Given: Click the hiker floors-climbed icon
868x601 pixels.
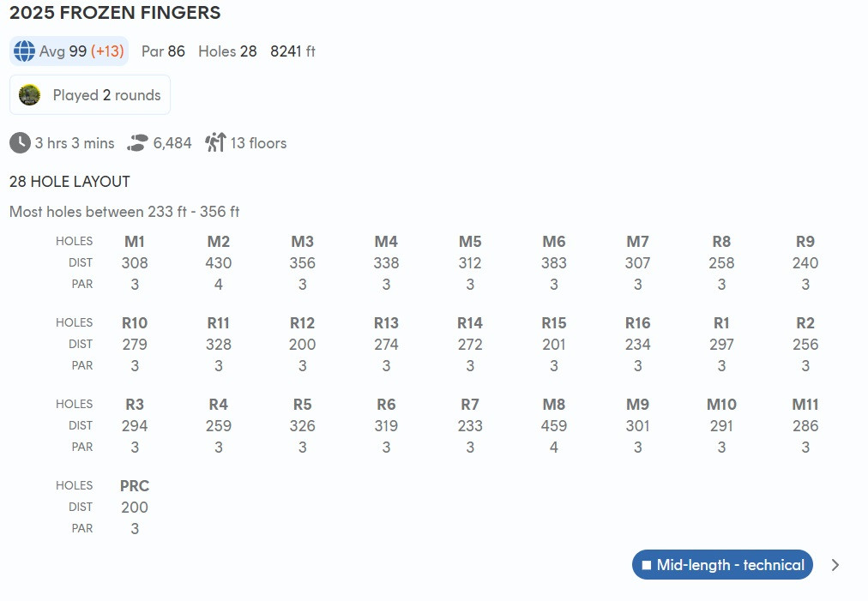Looking at the screenshot, I should click(215, 143).
